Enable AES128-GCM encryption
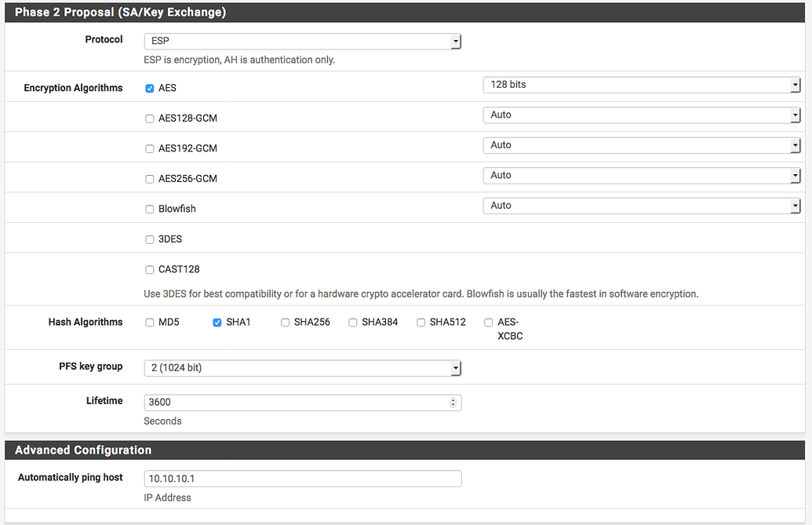Image resolution: width=812 pixels, height=525 pixels. pos(149,118)
